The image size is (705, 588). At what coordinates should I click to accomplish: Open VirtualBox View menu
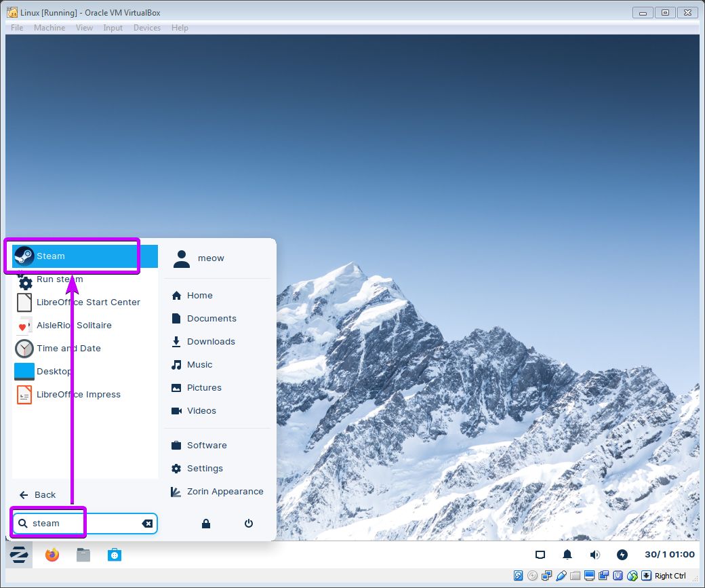point(84,28)
